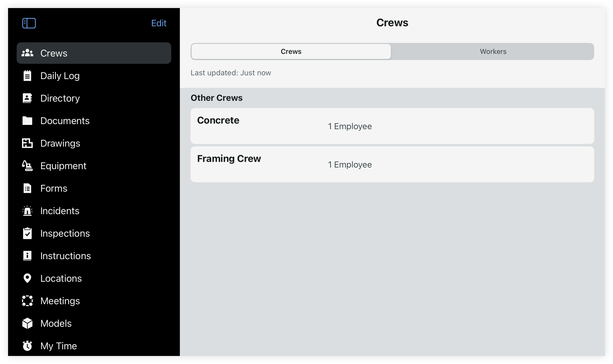Open the Incidents section
The image size is (613, 364).
coord(60,211)
